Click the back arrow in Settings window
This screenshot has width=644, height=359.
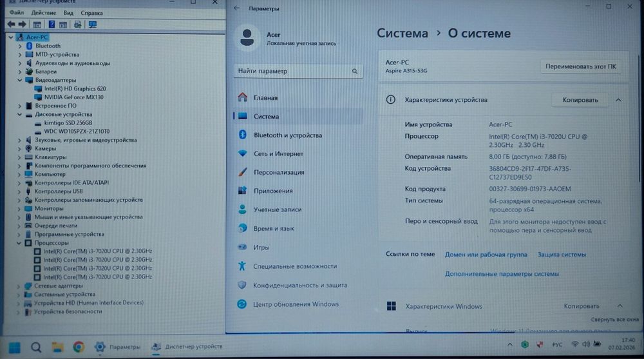tap(237, 8)
